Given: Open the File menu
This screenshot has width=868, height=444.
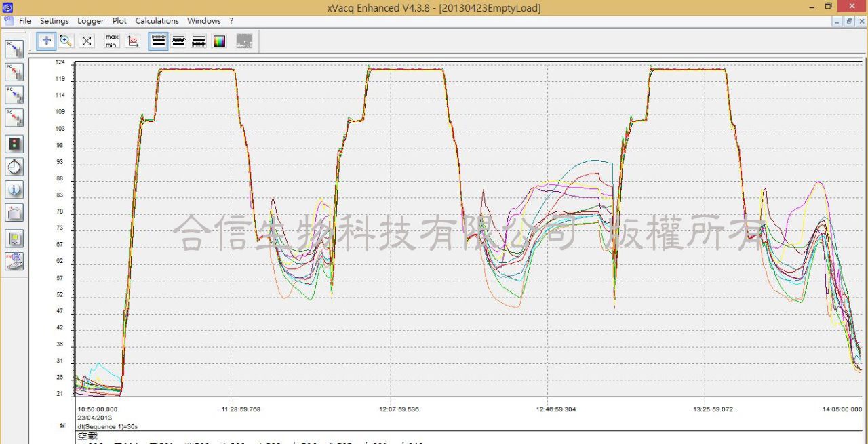Looking at the screenshot, I should (25, 21).
